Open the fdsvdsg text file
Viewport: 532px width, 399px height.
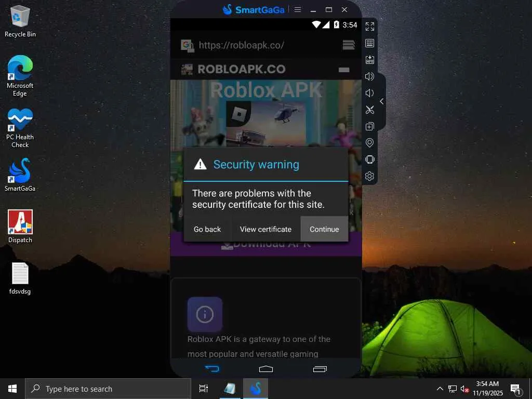20,278
